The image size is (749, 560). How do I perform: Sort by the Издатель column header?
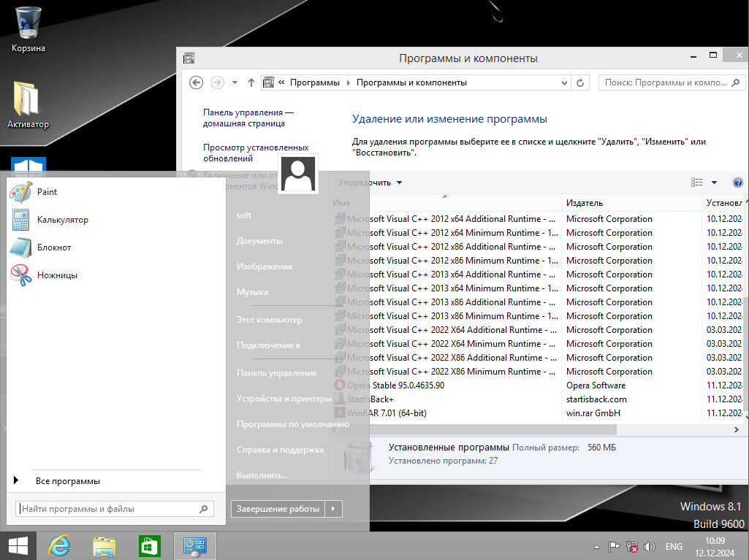tap(631, 203)
